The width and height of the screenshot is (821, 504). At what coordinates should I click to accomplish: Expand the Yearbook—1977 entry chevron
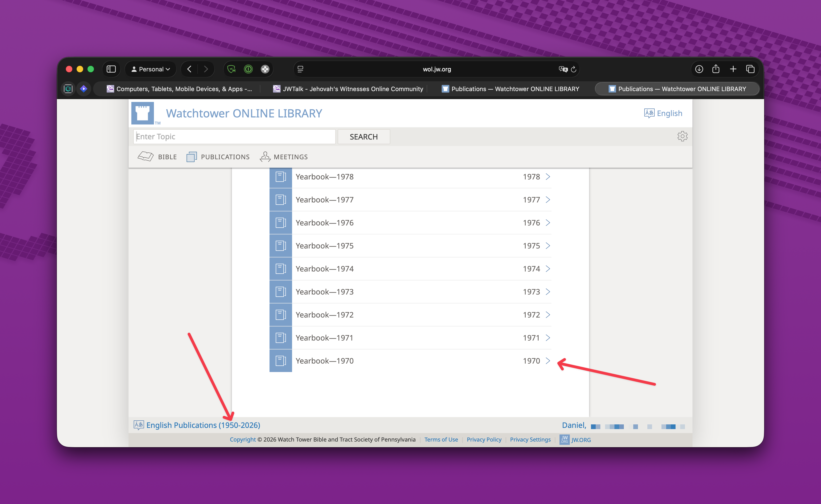[547, 200]
